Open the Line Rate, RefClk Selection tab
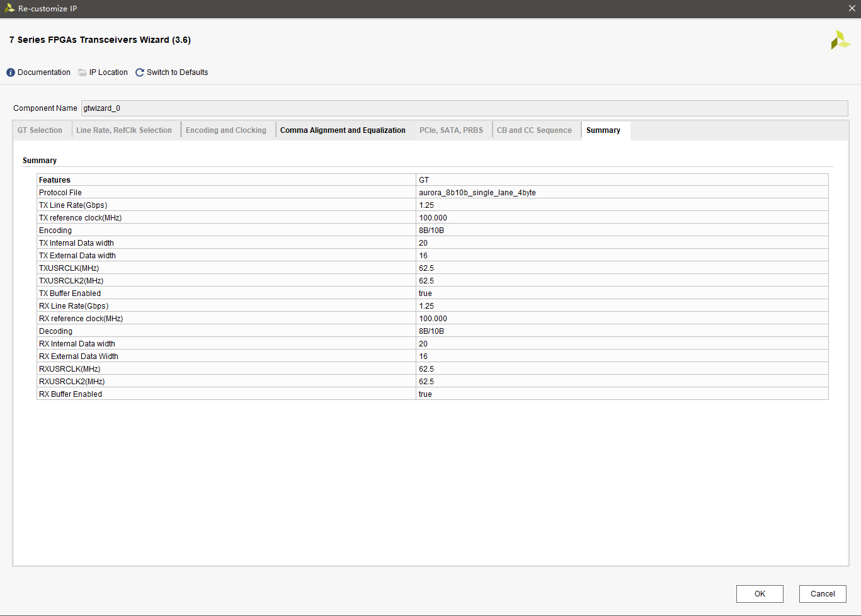 124,130
